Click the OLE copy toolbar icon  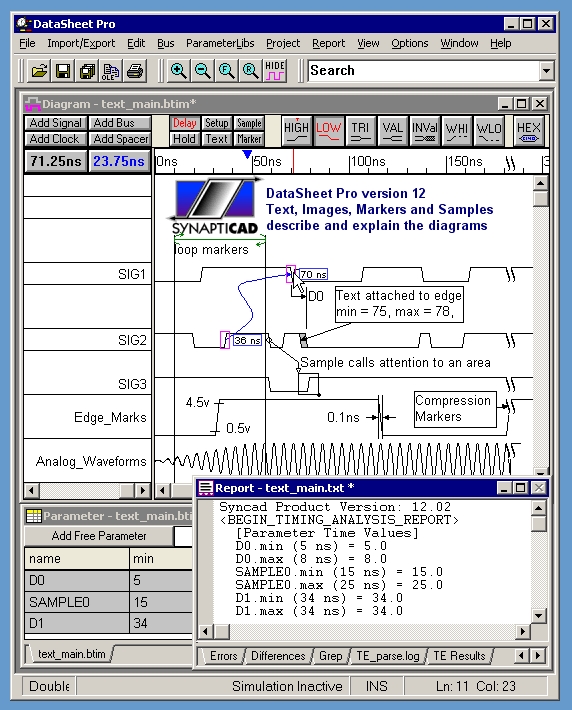111,71
